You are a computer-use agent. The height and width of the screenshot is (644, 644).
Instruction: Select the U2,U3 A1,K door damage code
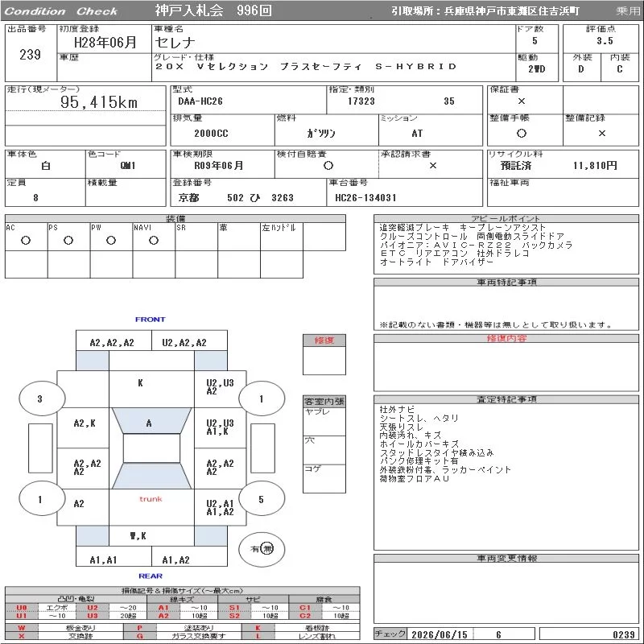click(x=220, y=427)
